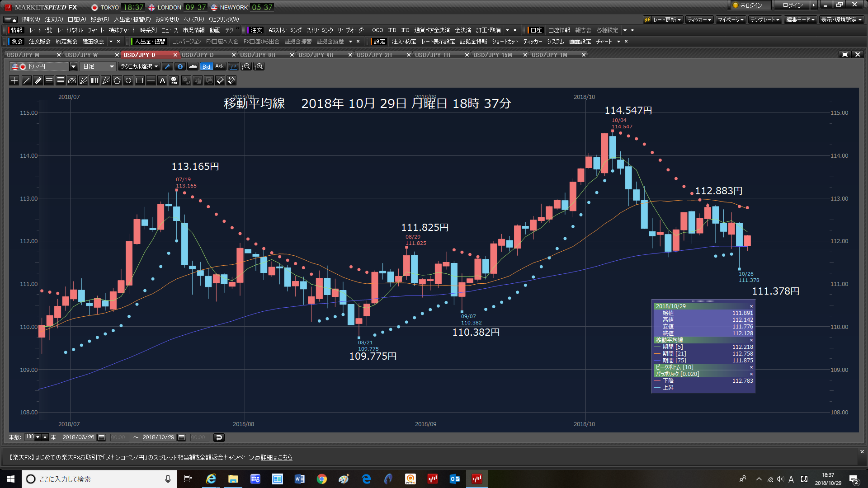Select the smiley icon stamp tool
The image size is (868, 488).
click(174, 81)
